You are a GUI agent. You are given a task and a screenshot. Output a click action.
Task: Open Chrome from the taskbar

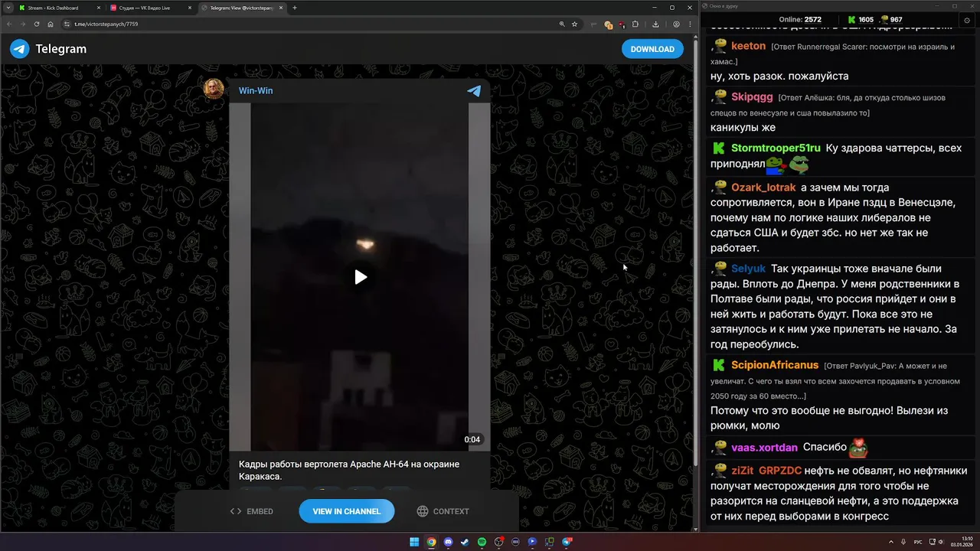point(431,542)
